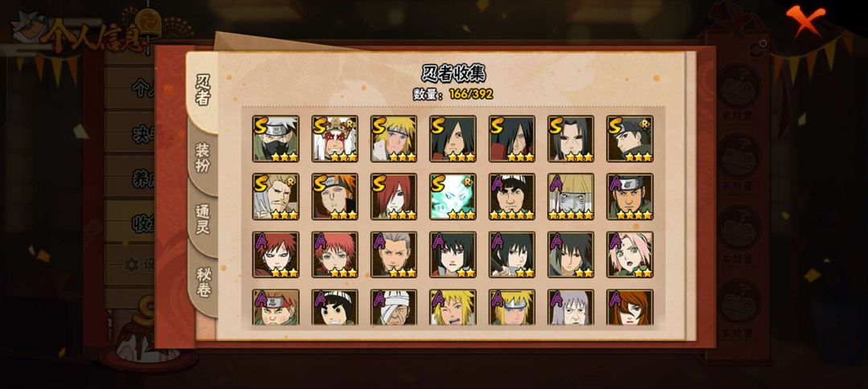Select the 忍者 tab
This screenshot has height=389, width=868.
point(203,91)
